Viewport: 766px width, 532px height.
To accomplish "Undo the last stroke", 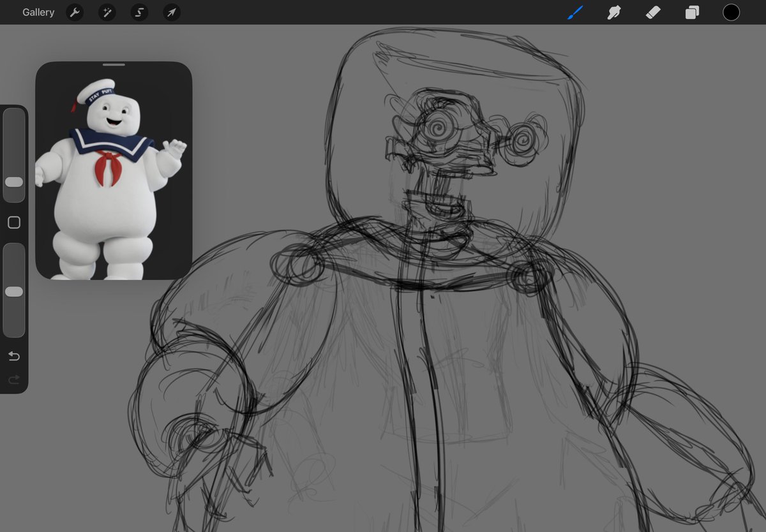I will coord(14,356).
